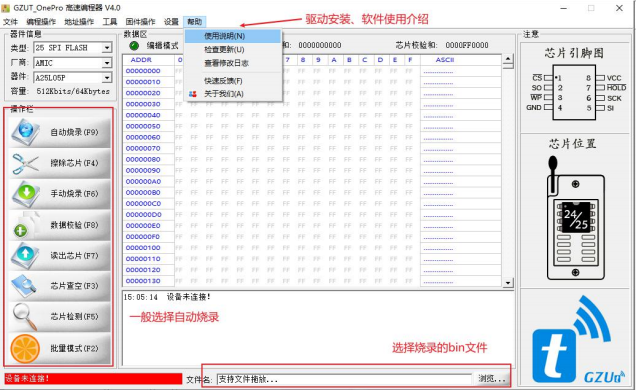636x390 pixels.
Task: Click the 擦除芯片 (F4) erase button
Action: point(60,163)
